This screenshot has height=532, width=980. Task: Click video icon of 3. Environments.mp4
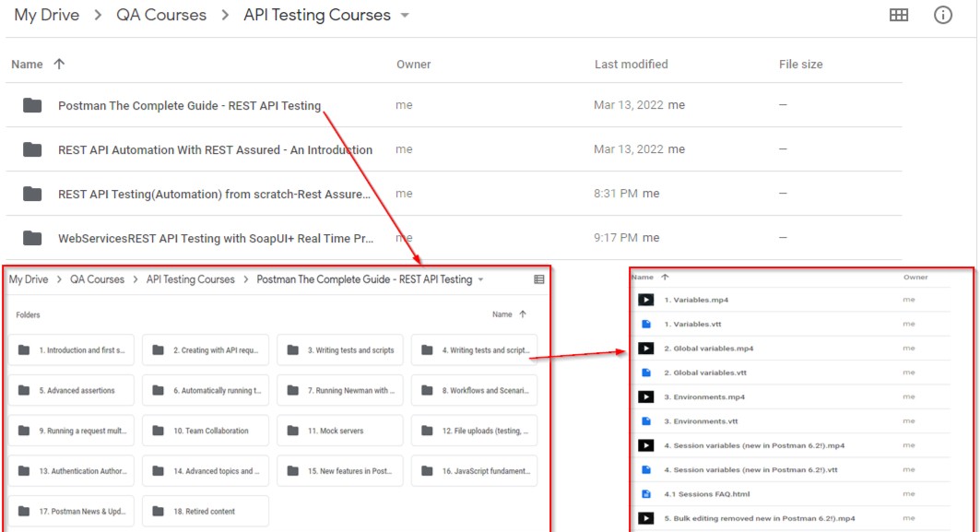click(x=645, y=397)
